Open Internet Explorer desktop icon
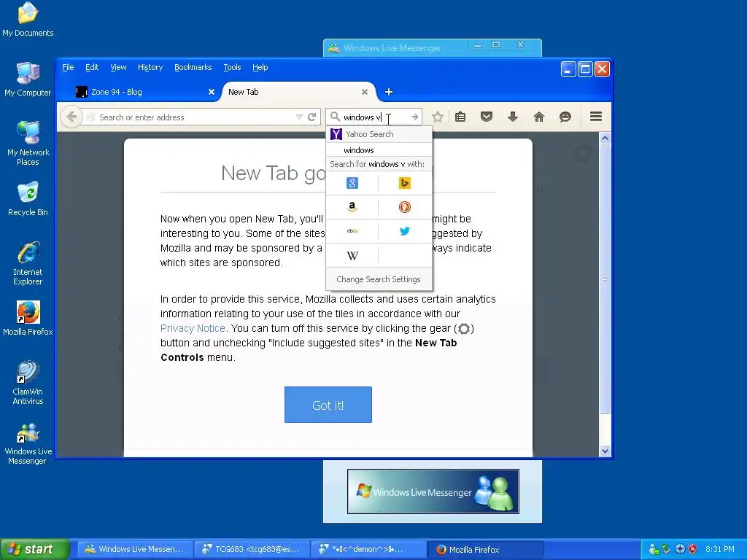The image size is (747, 560). tap(28, 263)
